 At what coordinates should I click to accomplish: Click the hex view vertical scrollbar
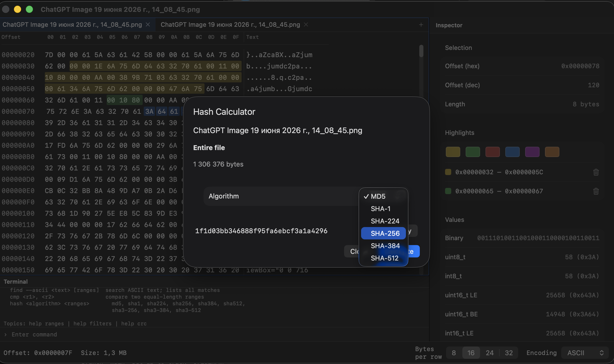point(421,51)
